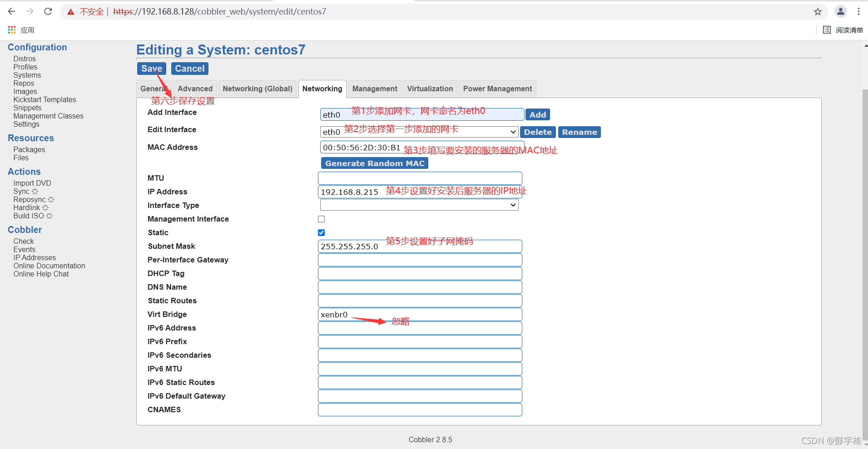Click the Rename interface button
This screenshot has height=449, width=868.
[x=580, y=132]
